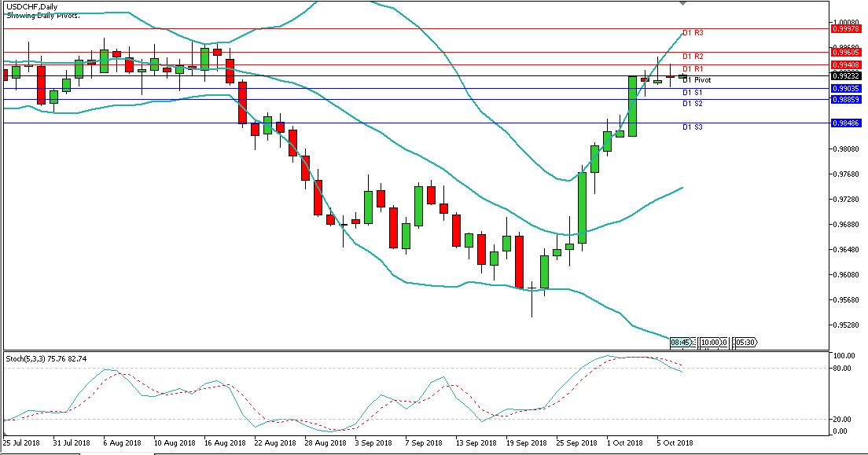The width and height of the screenshot is (868, 455).
Task: Click the USDCHF,Daily chart title
Action: pyautogui.click(x=32, y=6)
